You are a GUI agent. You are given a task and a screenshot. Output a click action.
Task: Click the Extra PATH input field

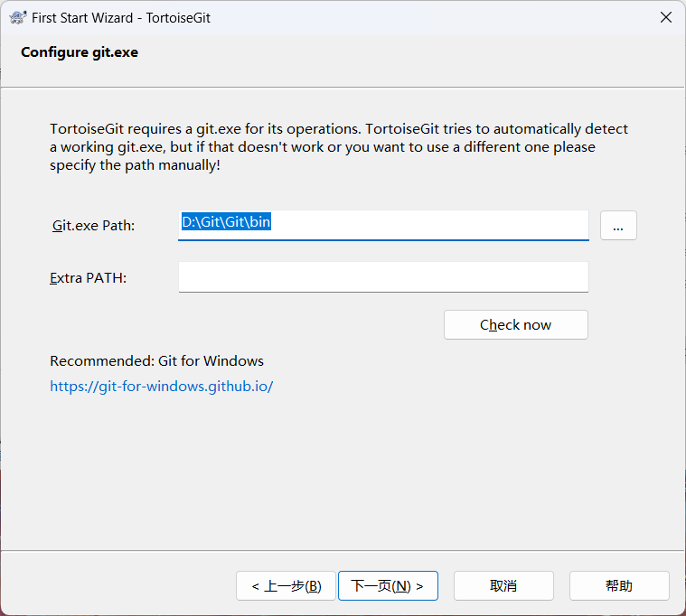383,277
